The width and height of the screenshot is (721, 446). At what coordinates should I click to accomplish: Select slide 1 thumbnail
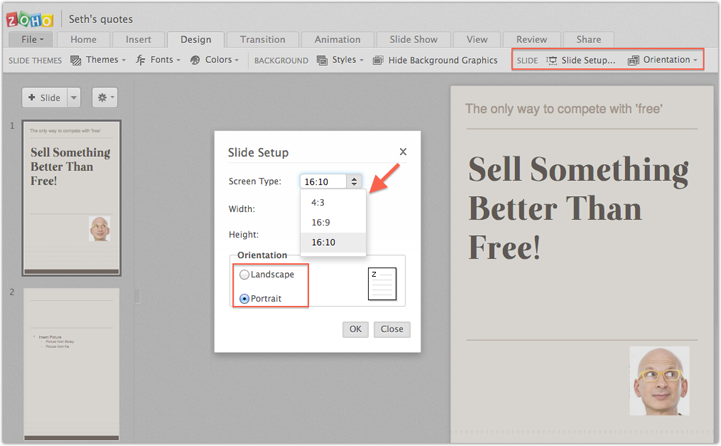point(72,198)
